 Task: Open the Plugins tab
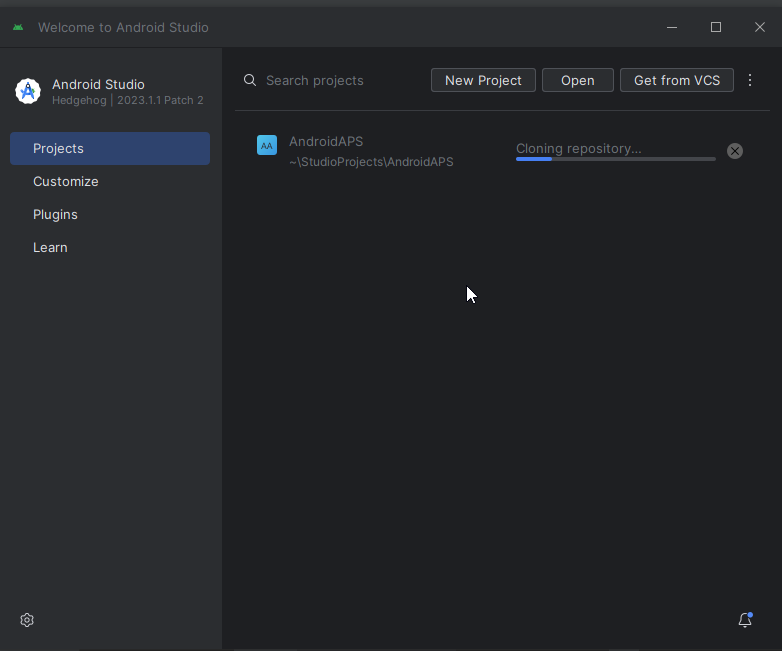point(110,215)
